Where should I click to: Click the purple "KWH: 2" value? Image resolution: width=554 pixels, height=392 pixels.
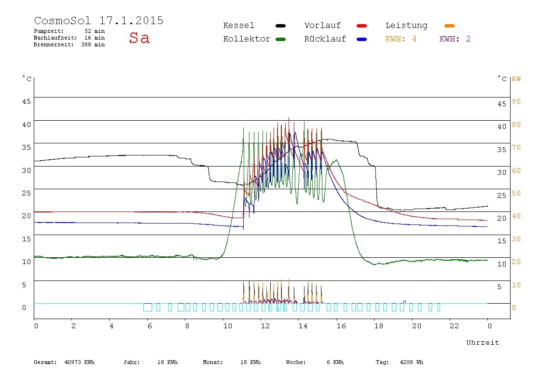(455, 39)
